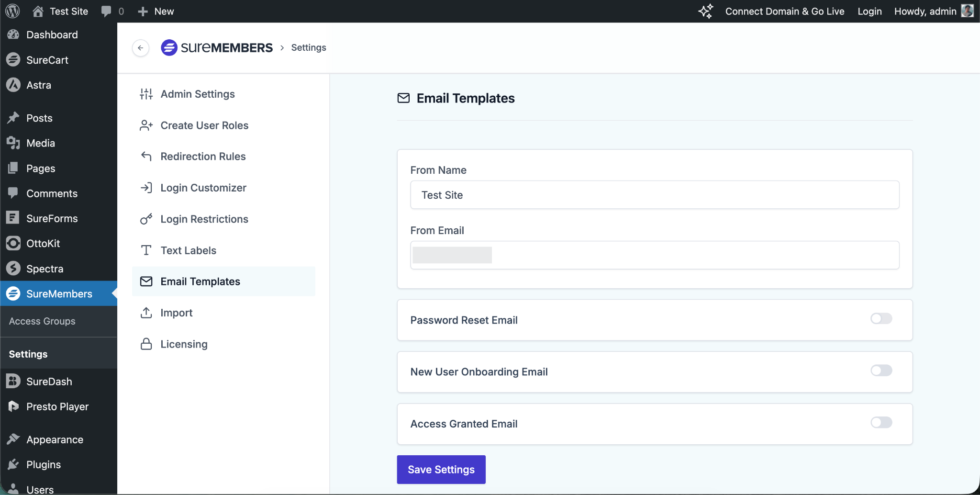This screenshot has width=980, height=495.
Task: Click the admin avatar thumbnail
Action: point(967,11)
